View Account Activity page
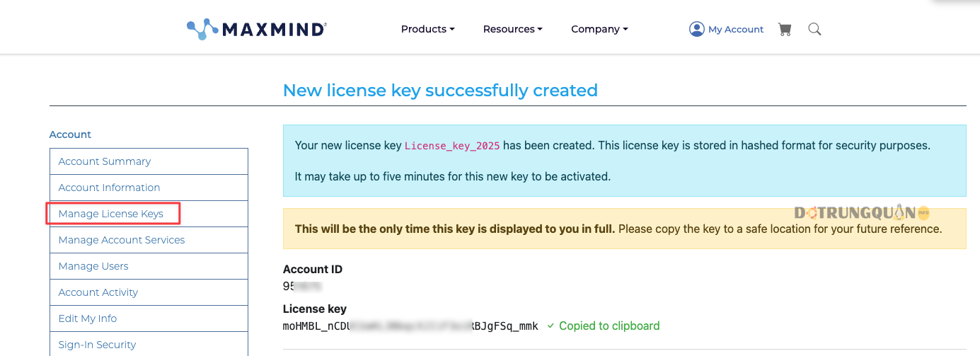 (149, 292)
